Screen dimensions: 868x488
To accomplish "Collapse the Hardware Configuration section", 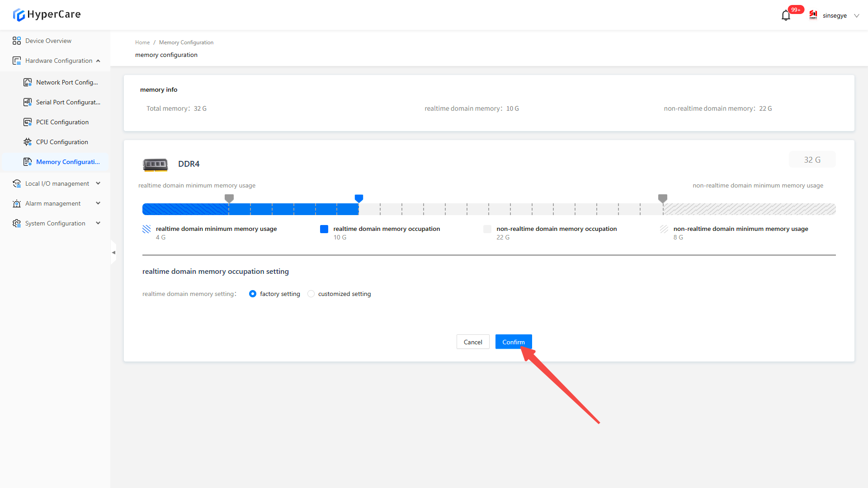I will (x=98, y=61).
